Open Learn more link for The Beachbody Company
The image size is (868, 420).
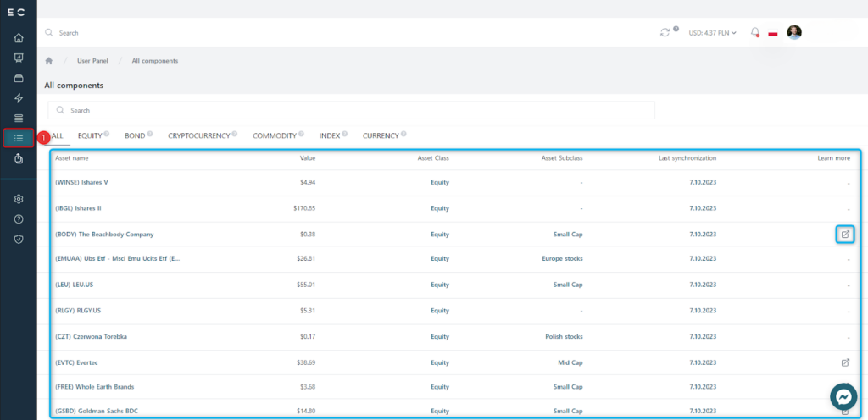844,234
